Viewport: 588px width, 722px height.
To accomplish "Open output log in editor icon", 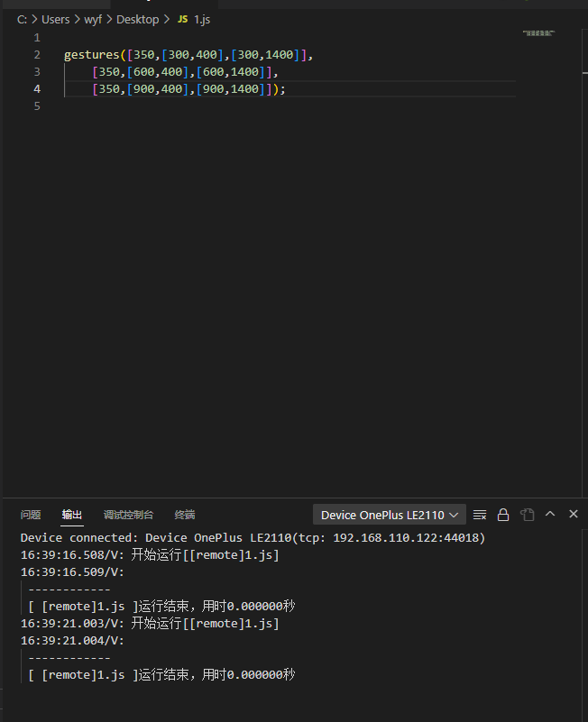I will click(528, 515).
